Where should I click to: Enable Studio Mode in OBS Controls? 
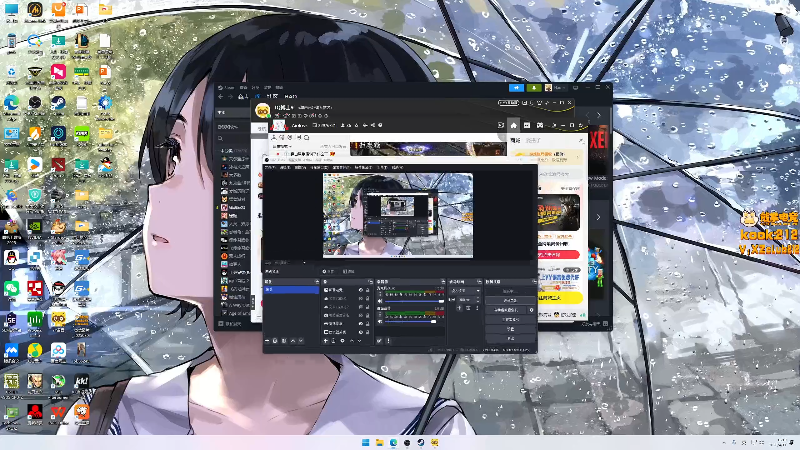coord(510,320)
